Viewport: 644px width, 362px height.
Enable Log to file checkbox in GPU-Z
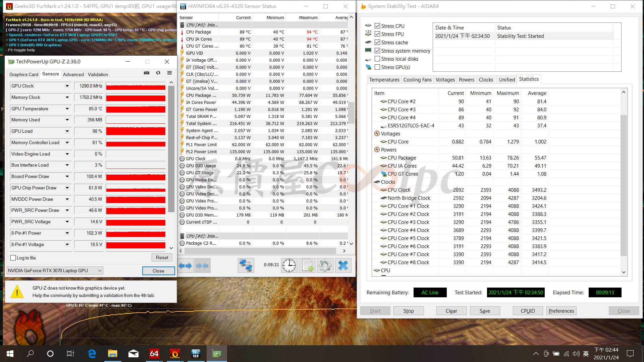[x=13, y=258]
